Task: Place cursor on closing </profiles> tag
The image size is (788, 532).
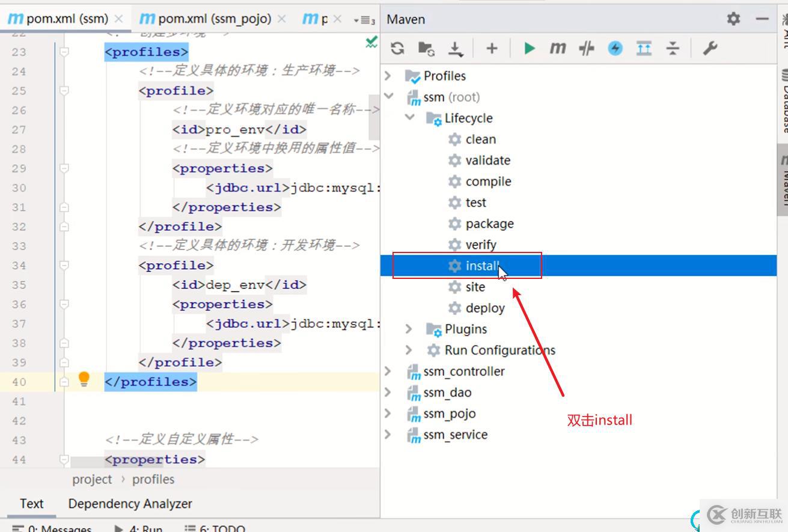Action: click(x=150, y=382)
